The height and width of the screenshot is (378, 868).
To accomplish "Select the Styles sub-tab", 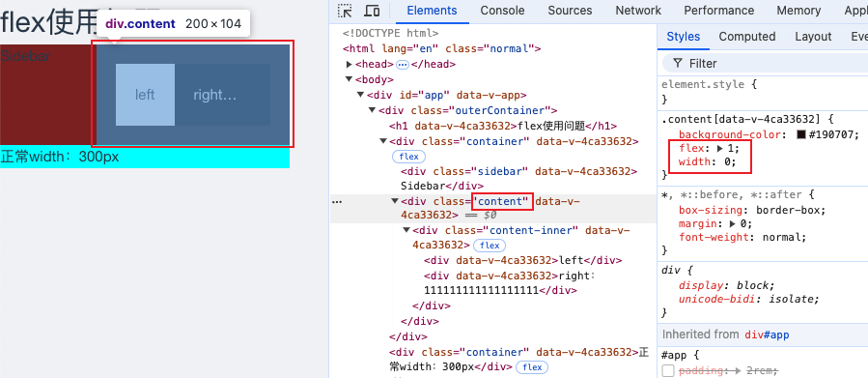I will 684,37.
